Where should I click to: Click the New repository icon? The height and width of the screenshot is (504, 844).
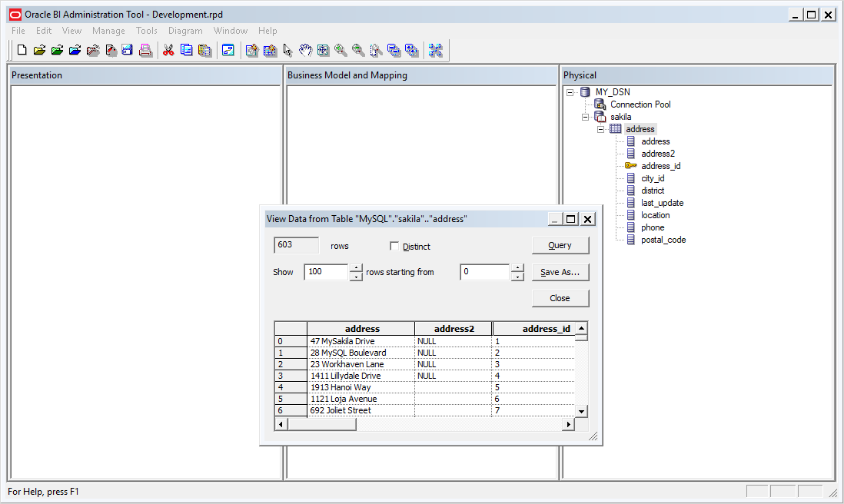click(22, 50)
